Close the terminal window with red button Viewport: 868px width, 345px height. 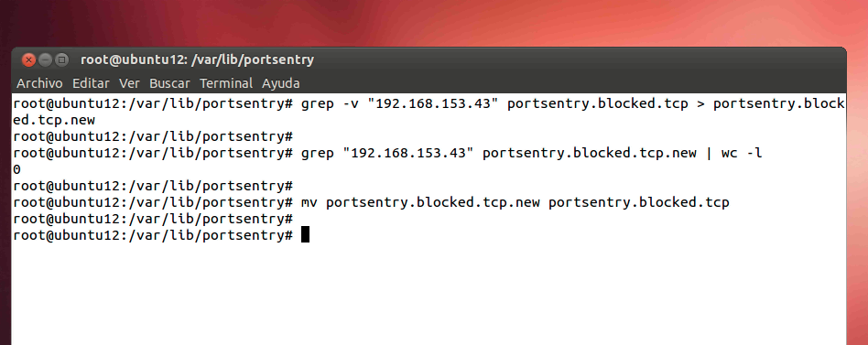pos(28,59)
